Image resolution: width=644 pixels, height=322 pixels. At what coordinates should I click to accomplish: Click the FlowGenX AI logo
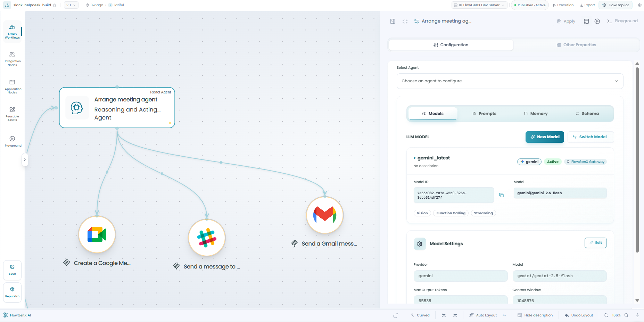(x=17, y=315)
